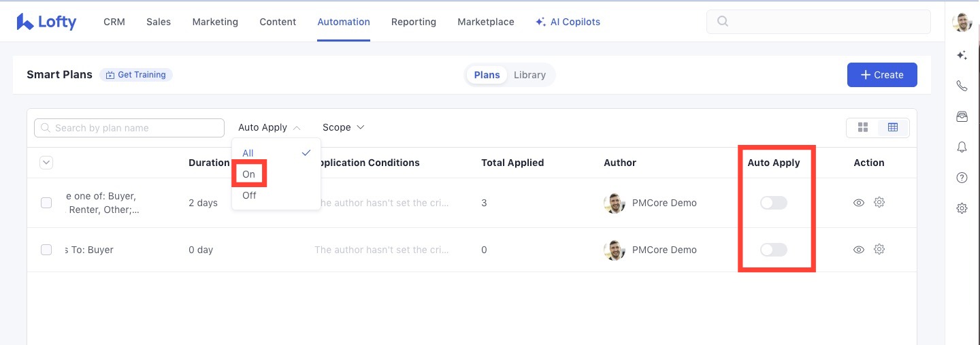Focus the Search by plan name field
This screenshot has width=980, height=345.
point(129,128)
